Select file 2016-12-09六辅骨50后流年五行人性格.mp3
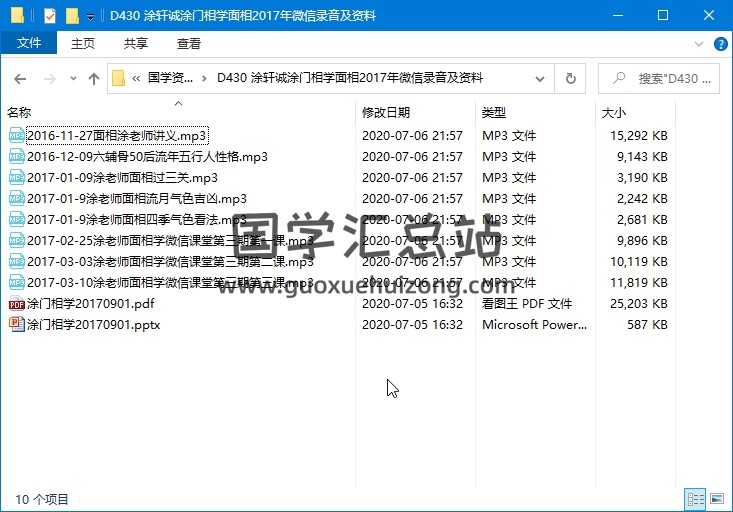Viewport: 733px width, 512px height. 147,157
